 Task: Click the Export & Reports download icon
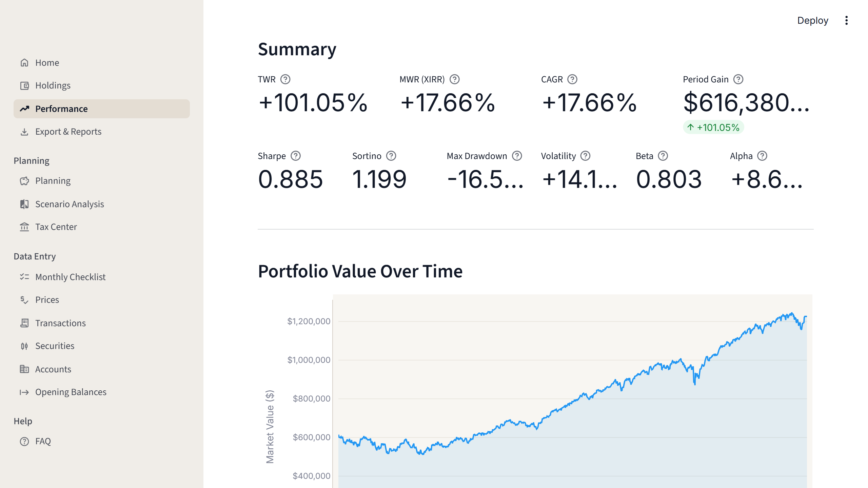[x=24, y=132]
